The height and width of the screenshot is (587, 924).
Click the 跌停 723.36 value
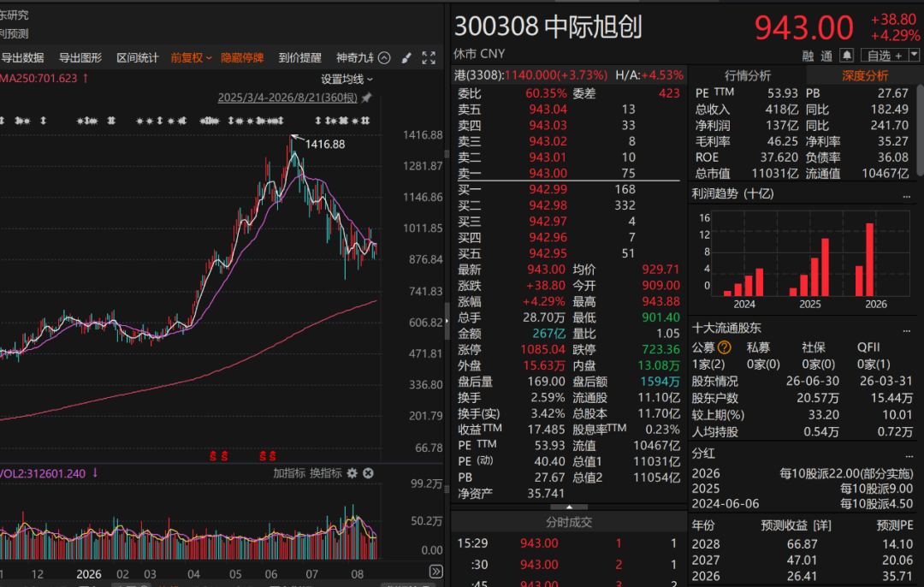tap(660, 349)
